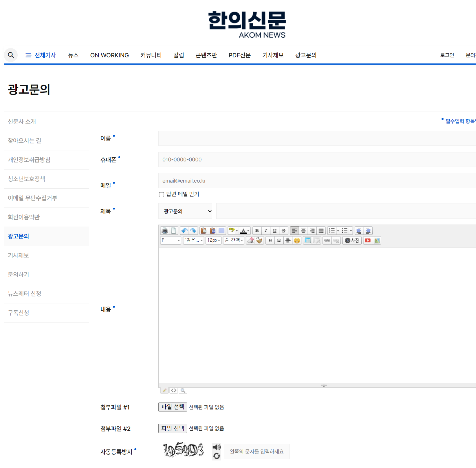Image resolution: width=476 pixels, height=468 pixels.
Task: Redo edit in the editor toolbar
Action: 193,231
